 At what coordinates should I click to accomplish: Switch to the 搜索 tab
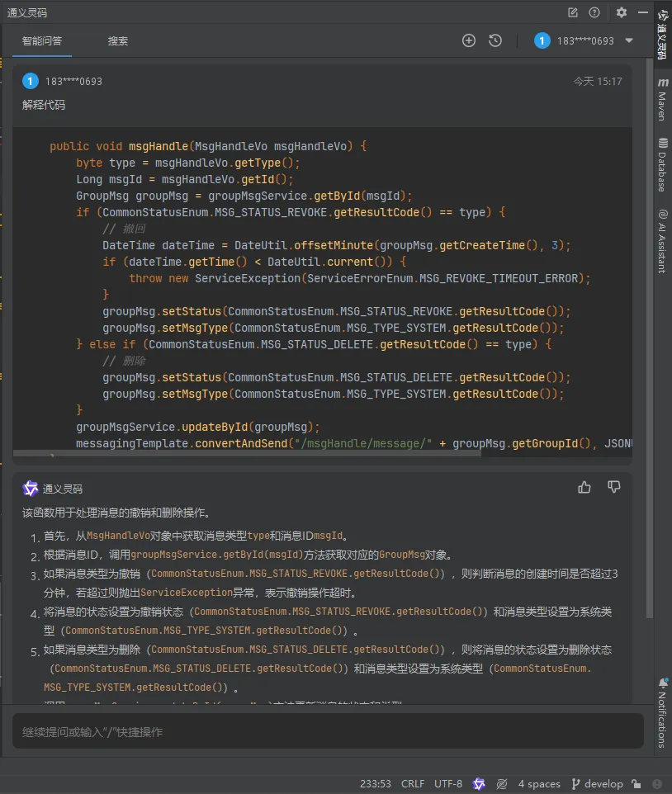click(117, 41)
